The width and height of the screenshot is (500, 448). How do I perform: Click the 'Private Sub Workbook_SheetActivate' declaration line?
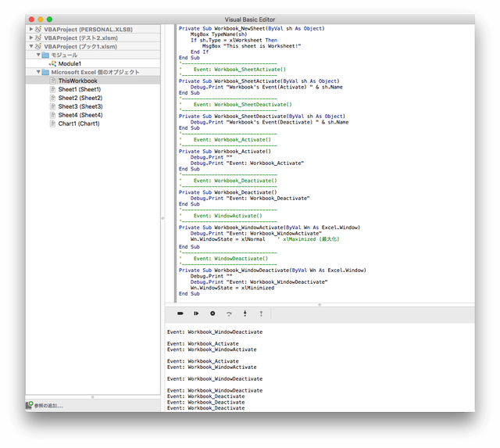[259, 81]
